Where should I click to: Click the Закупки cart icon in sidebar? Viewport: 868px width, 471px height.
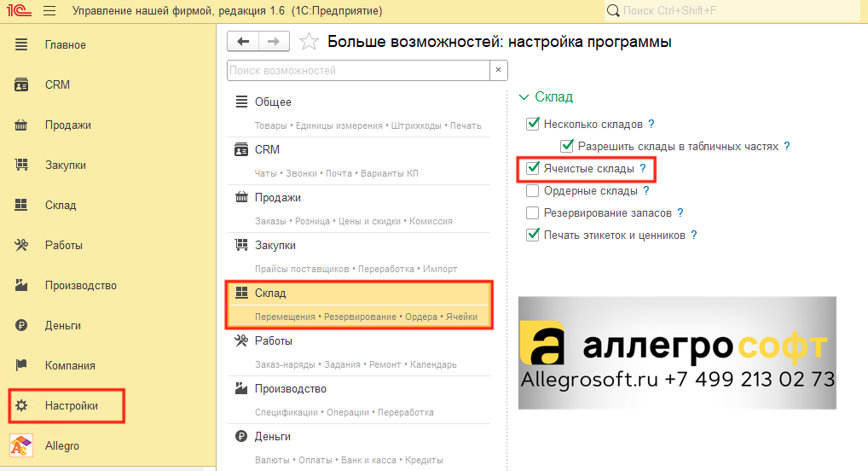click(x=21, y=166)
